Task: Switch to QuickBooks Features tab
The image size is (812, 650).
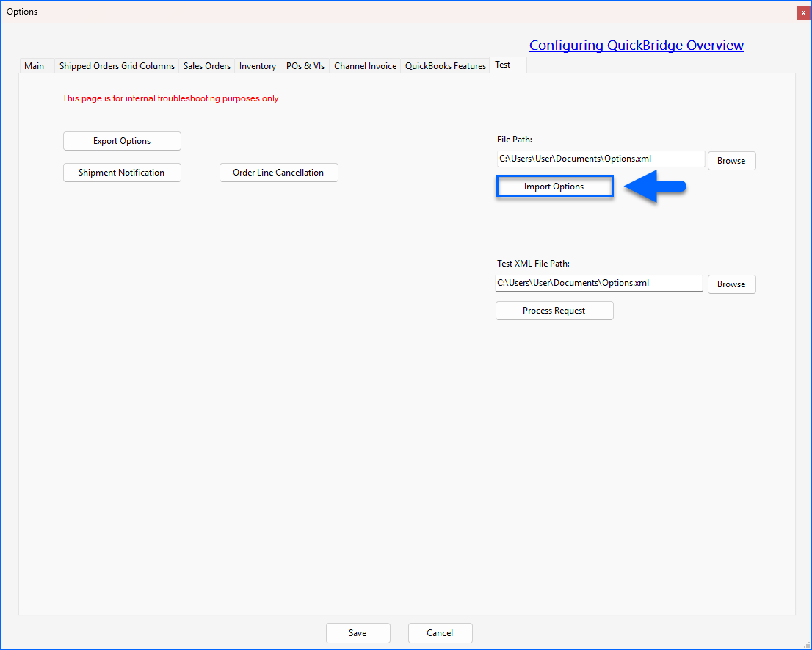Action: 446,66
